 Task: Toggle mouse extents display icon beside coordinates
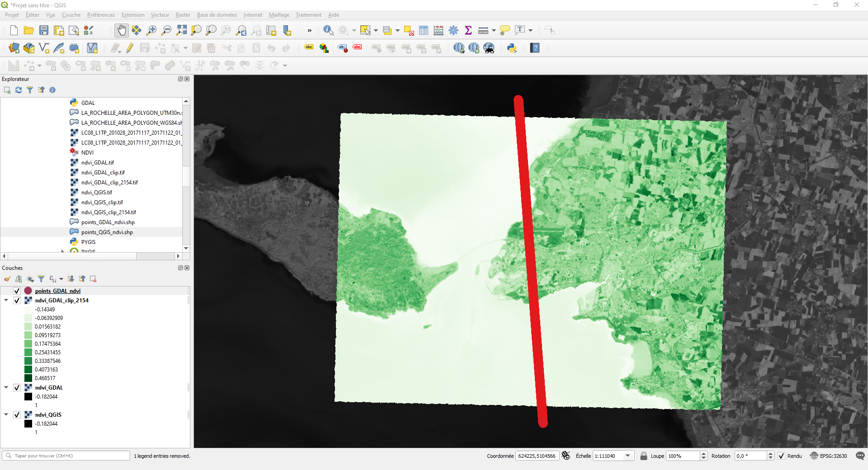pyautogui.click(x=566, y=456)
